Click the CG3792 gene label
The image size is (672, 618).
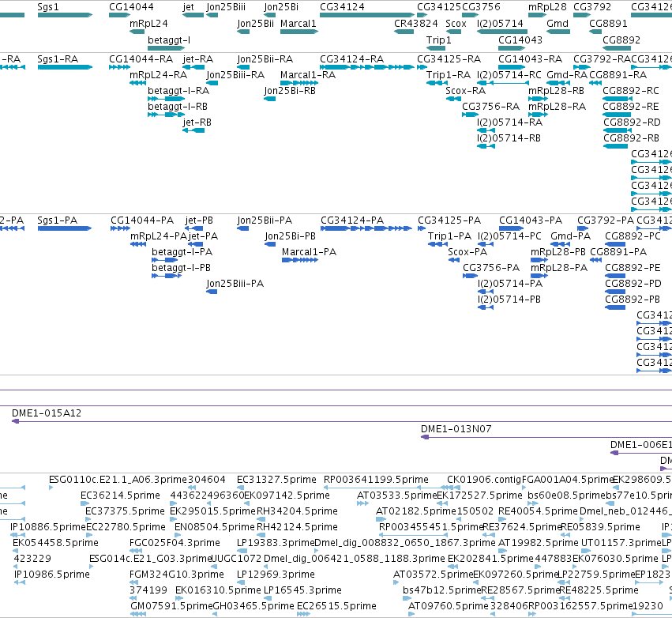pyautogui.click(x=591, y=7)
